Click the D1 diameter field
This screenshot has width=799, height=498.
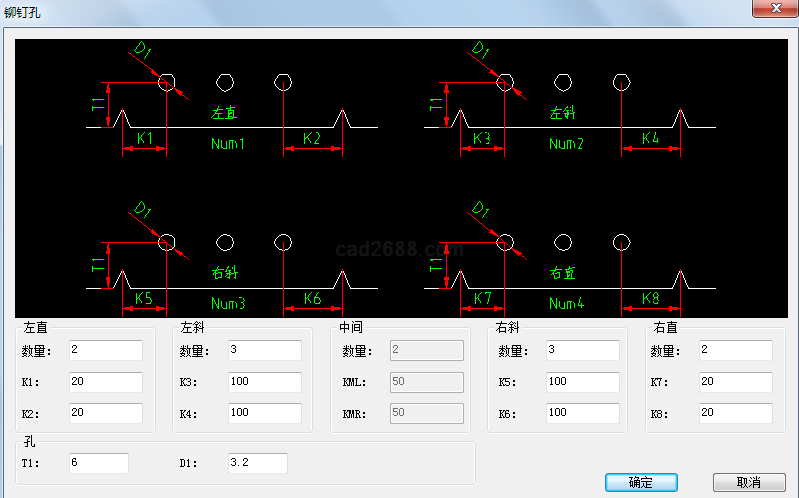pos(257,463)
